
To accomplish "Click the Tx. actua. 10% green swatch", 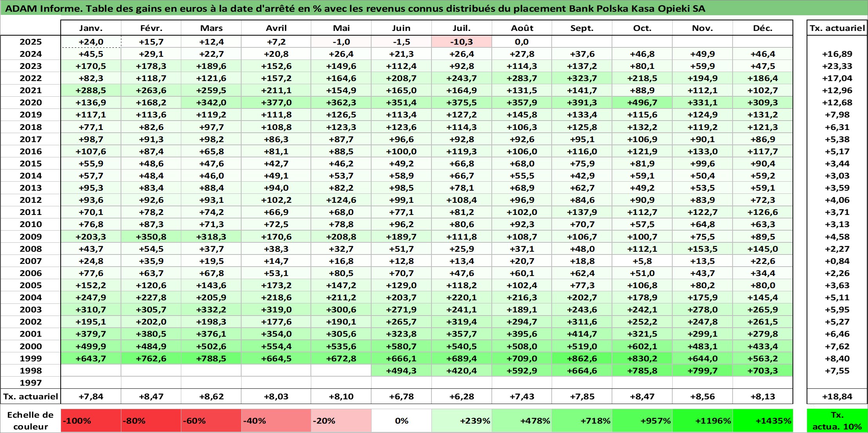I will (837, 420).
